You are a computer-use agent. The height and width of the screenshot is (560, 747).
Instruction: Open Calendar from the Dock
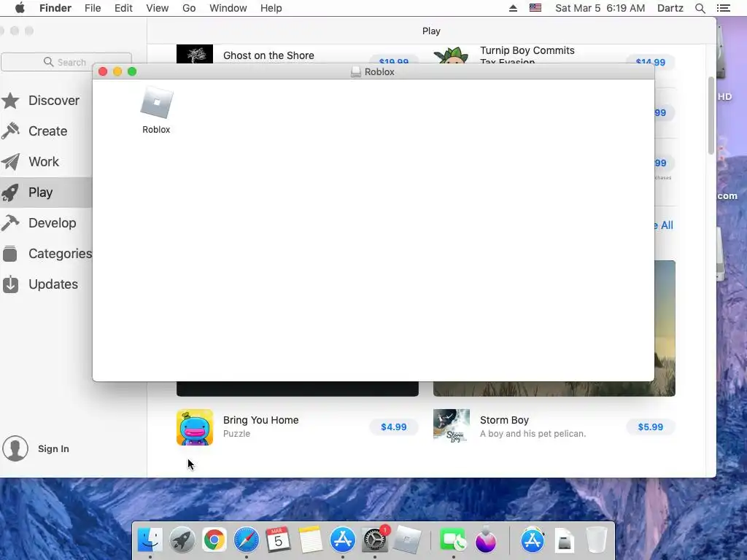278,540
